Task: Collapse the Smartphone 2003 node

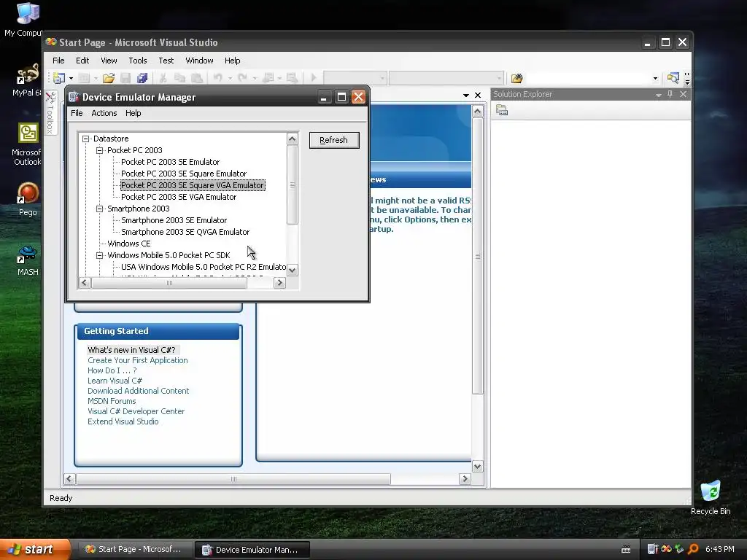Action: pyautogui.click(x=99, y=209)
